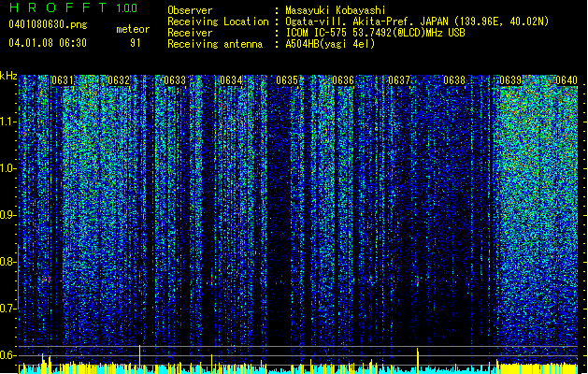
Task: Click the 0.7 kHz axis label
Action: tap(8, 309)
